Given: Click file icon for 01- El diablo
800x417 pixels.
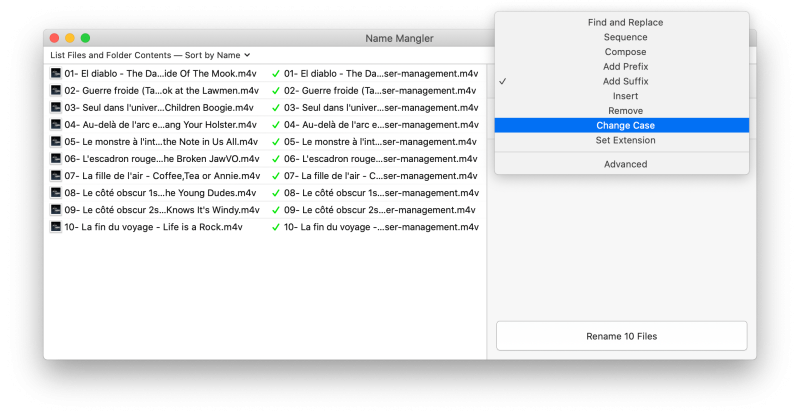Looking at the screenshot, I should pos(56,73).
